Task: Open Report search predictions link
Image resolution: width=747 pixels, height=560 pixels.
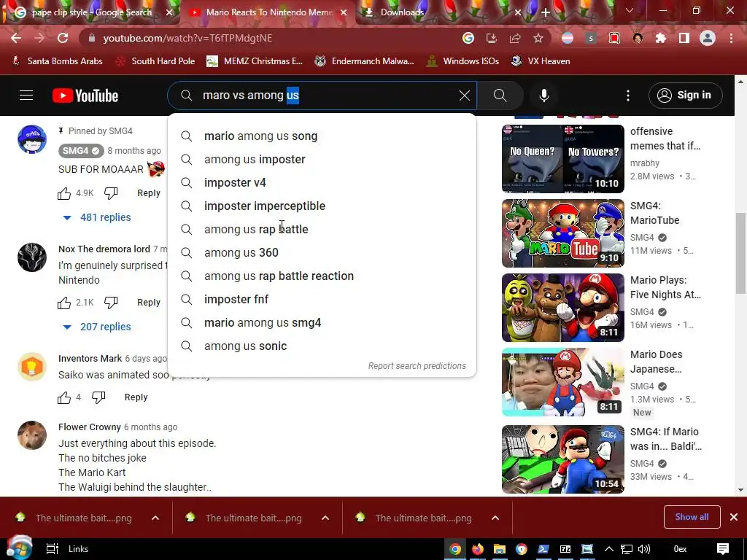Action: coord(417,366)
